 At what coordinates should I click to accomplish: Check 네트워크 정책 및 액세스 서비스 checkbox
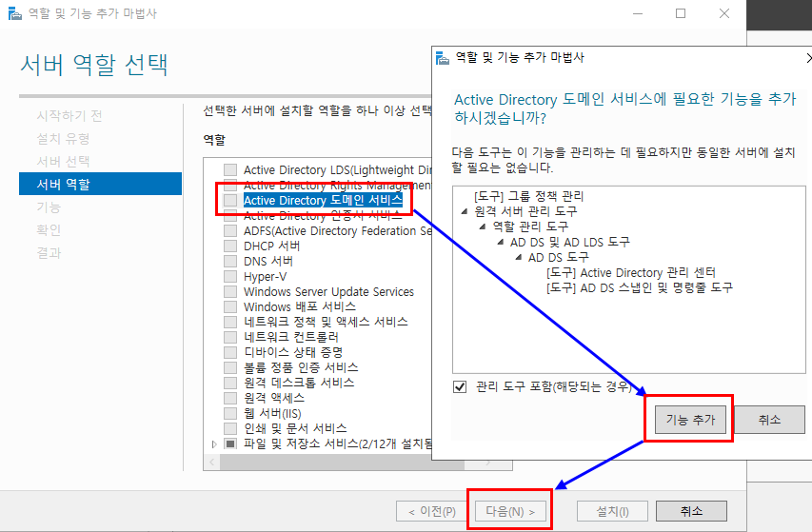[x=230, y=322]
